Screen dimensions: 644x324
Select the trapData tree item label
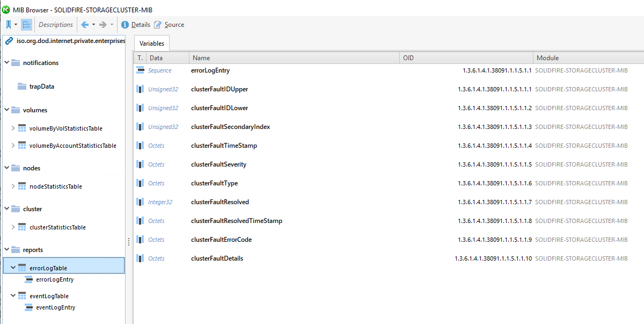(x=42, y=87)
